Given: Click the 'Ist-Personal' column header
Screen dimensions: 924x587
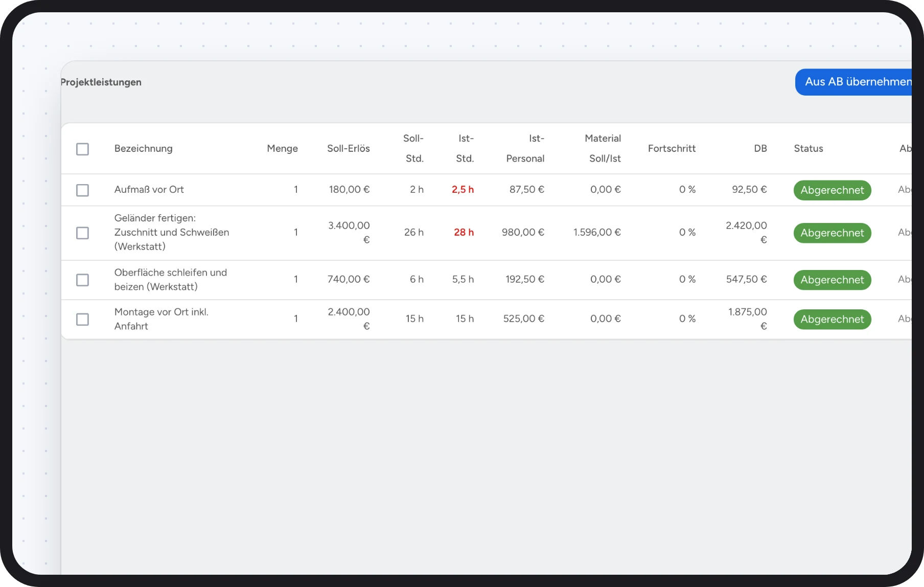Looking at the screenshot, I should 525,148.
